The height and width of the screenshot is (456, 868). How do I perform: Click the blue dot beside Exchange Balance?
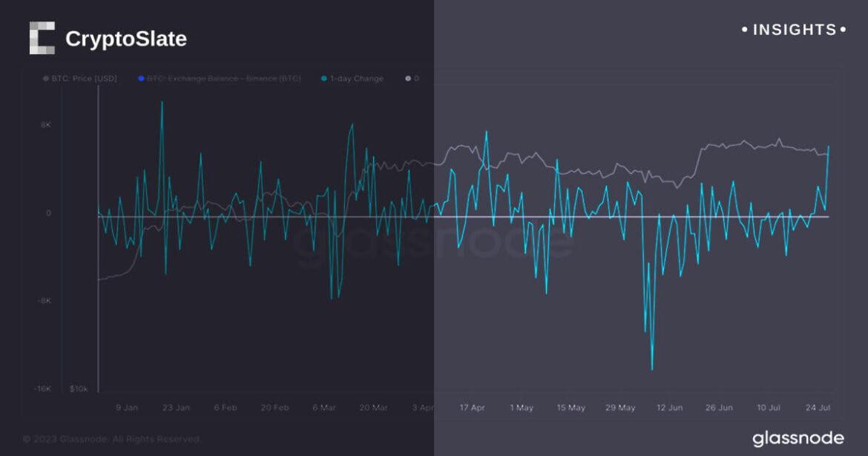[140, 78]
